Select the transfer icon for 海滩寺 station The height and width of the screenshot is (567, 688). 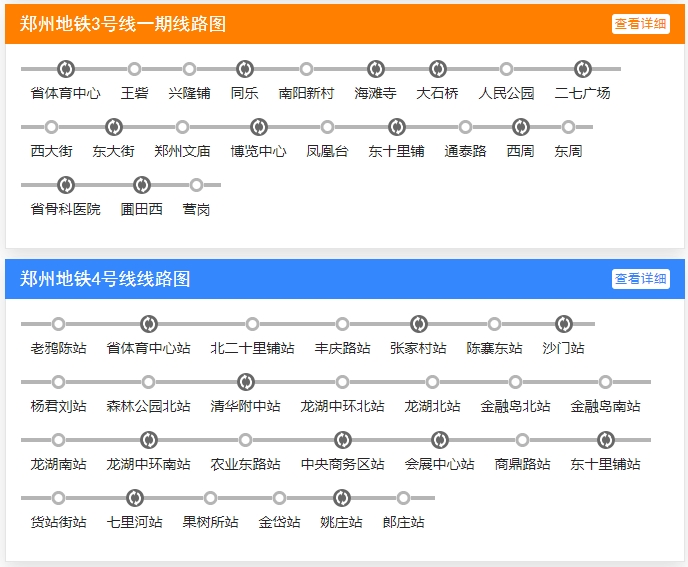click(376, 69)
